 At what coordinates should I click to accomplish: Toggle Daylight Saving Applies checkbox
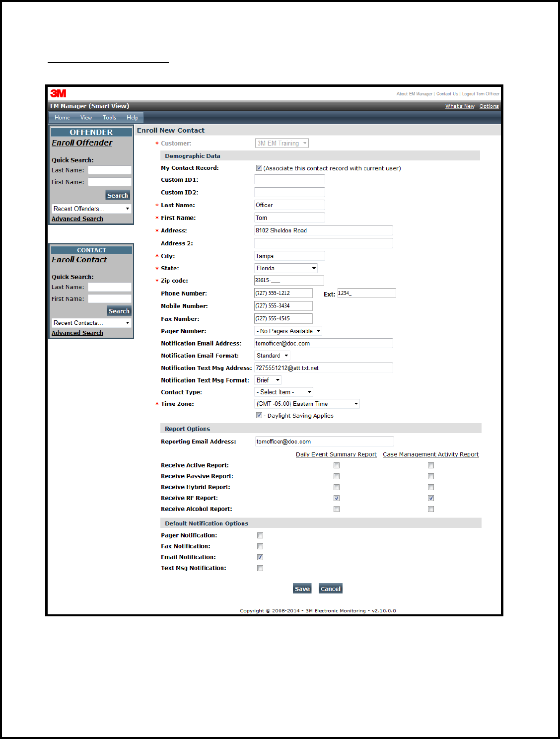coord(259,415)
